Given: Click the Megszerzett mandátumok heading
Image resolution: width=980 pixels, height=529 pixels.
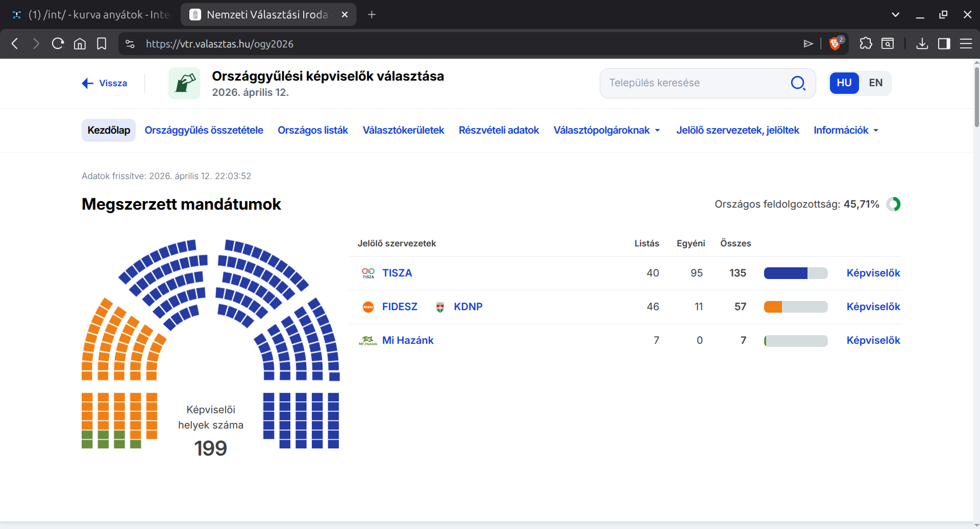Looking at the screenshot, I should point(181,205).
